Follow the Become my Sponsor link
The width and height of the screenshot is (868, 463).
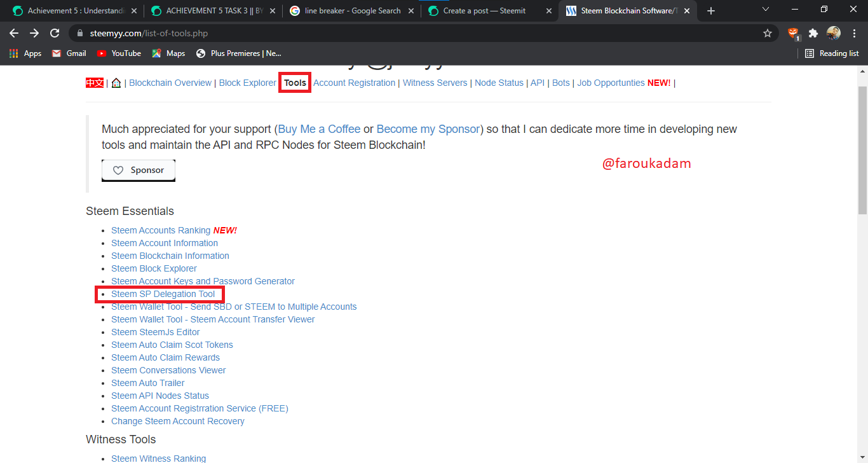[x=428, y=129]
